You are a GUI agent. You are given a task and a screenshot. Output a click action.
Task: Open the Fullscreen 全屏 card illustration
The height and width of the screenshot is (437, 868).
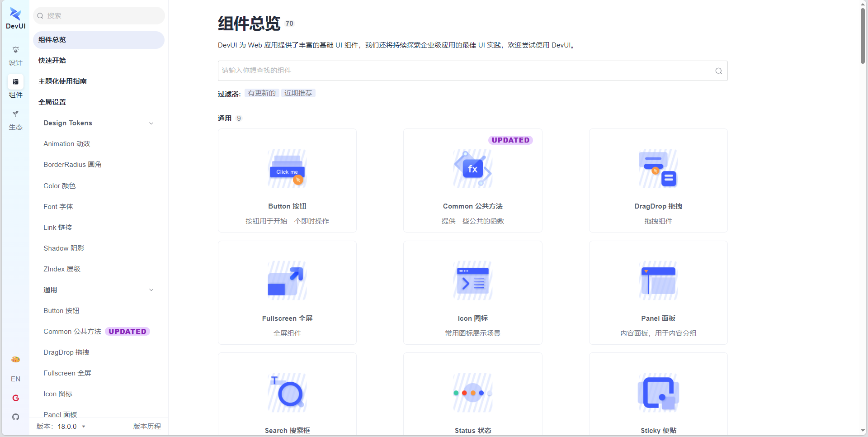pyautogui.click(x=287, y=280)
